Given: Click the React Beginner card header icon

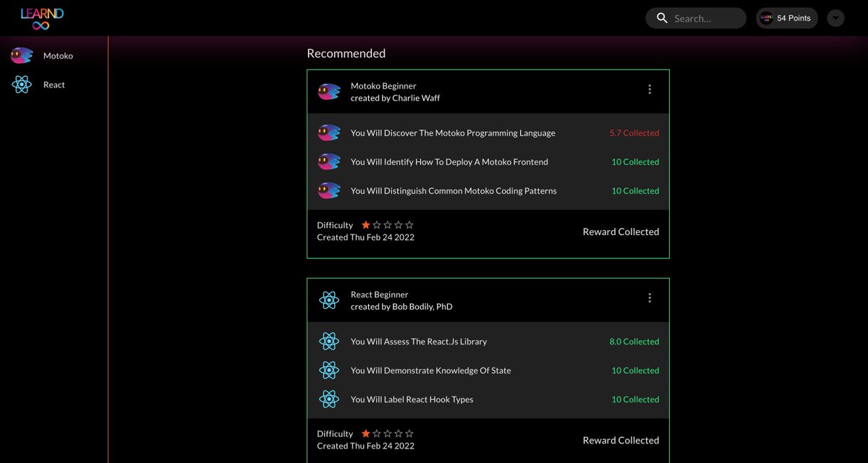Looking at the screenshot, I should click(329, 300).
